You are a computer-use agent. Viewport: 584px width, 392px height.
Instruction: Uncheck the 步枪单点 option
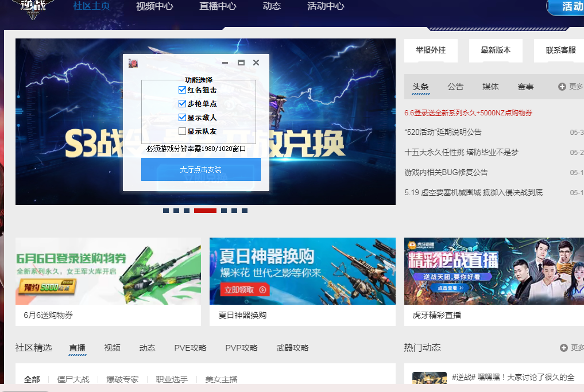(x=182, y=103)
